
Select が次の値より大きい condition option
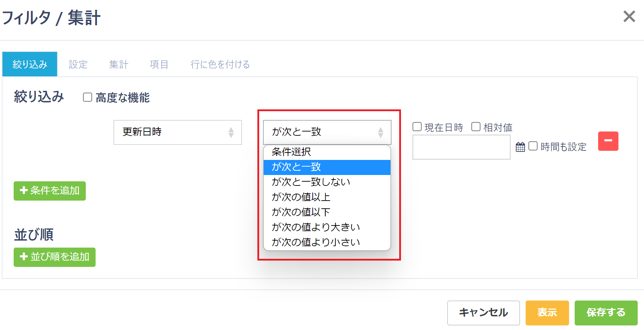315,227
